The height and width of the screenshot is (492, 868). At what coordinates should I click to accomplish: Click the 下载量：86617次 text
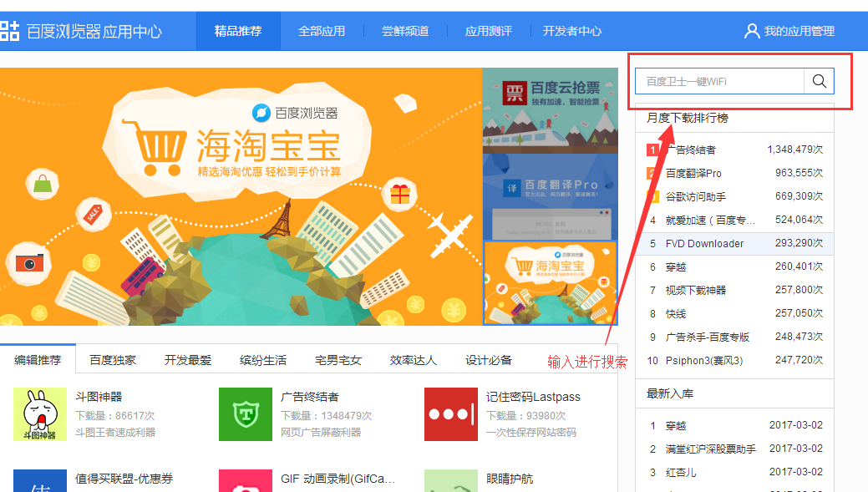pos(115,416)
